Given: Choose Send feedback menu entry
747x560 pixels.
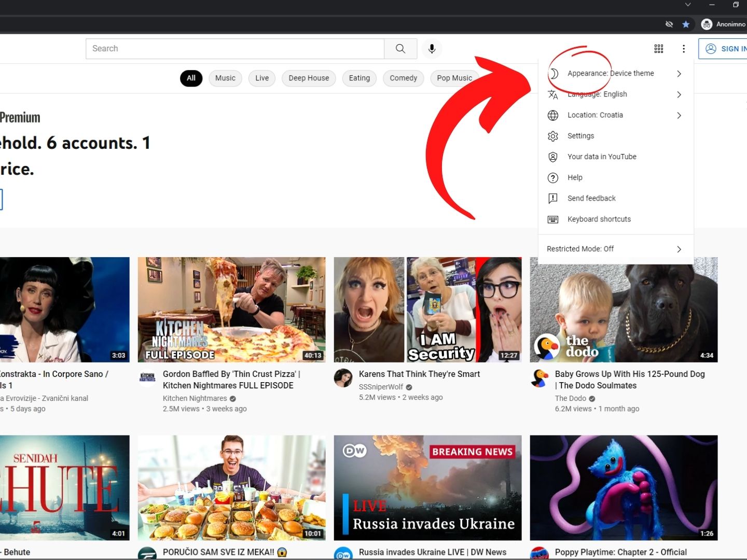Looking at the screenshot, I should tap(616, 198).
